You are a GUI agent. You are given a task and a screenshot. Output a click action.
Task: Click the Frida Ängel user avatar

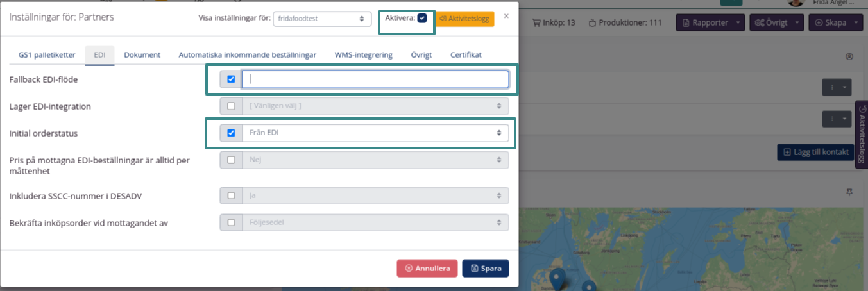pos(796,3)
